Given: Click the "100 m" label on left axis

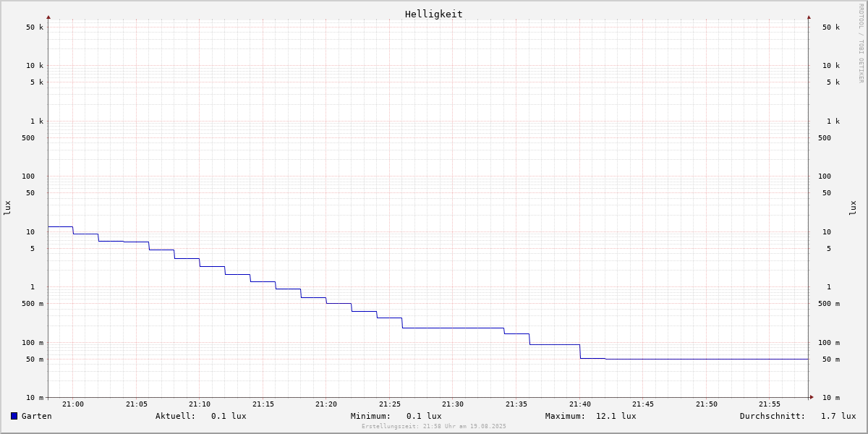Looking at the screenshot, I should [x=33, y=343].
